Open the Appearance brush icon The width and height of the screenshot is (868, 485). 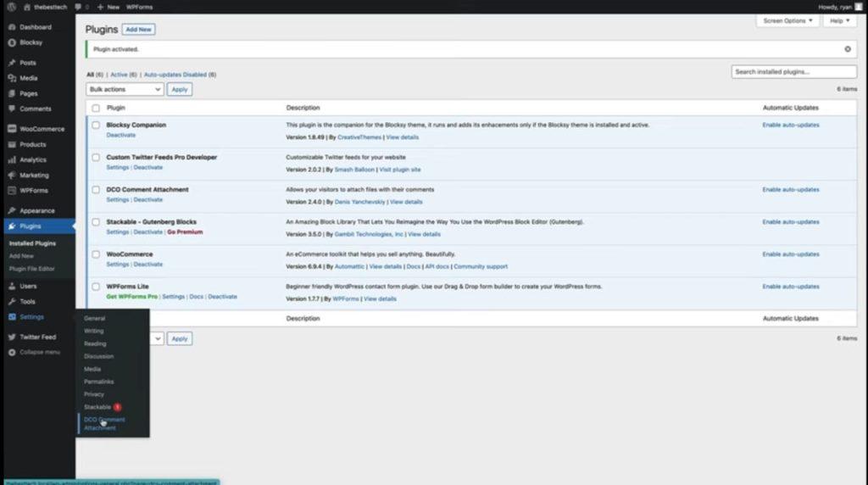click(x=12, y=211)
